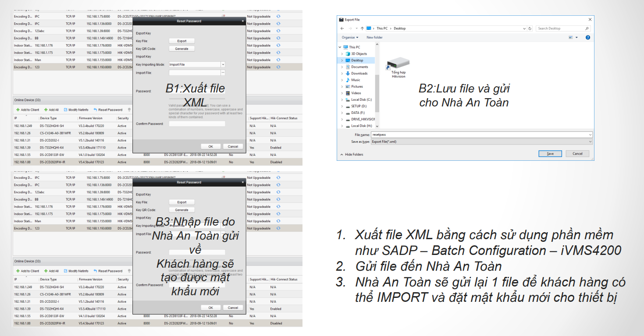Click Modify Netinfo in the B3 screenshot

pyautogui.click(x=76, y=271)
